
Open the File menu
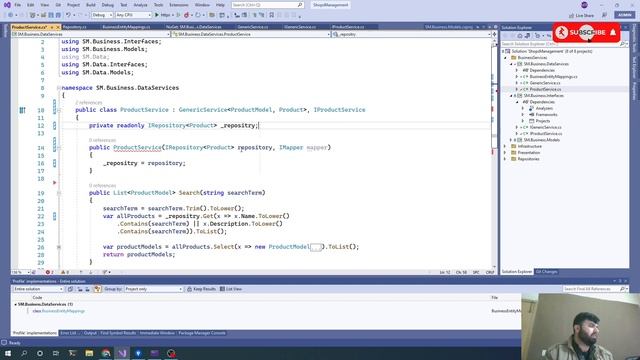(x=18, y=5)
